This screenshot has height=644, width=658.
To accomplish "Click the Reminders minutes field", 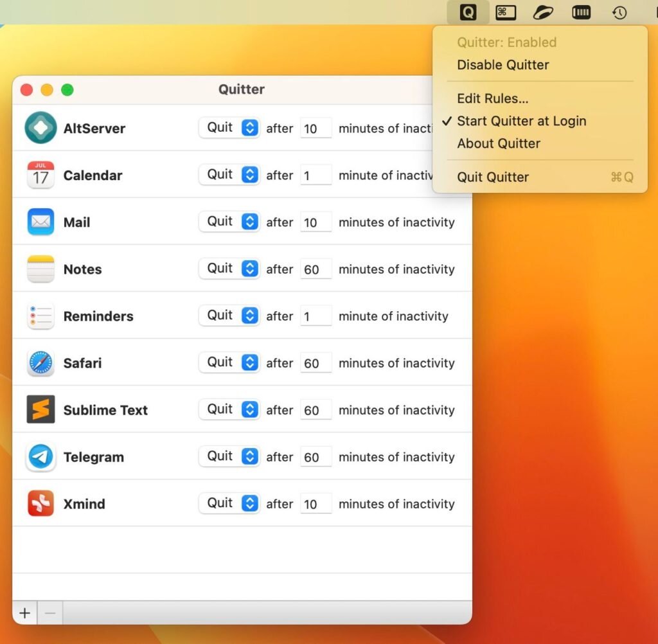I will [316, 317].
